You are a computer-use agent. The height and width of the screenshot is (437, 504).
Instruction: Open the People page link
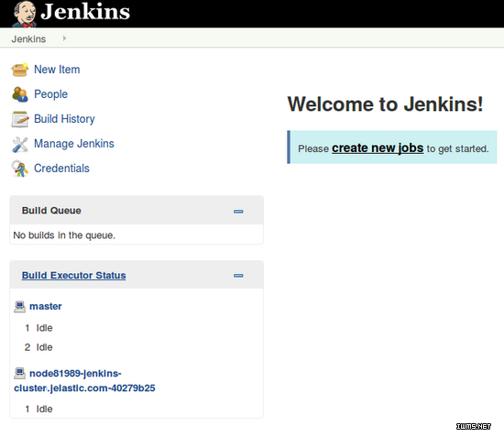[50, 94]
